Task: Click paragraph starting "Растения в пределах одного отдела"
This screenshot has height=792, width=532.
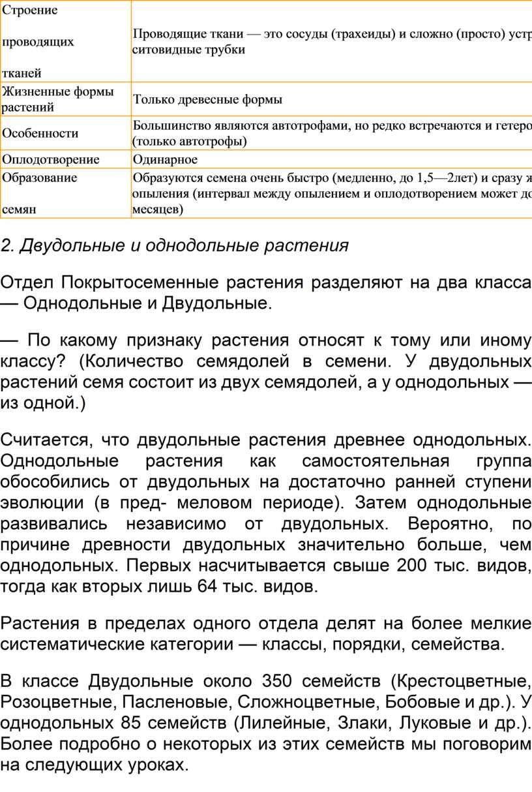Action: click(266, 634)
